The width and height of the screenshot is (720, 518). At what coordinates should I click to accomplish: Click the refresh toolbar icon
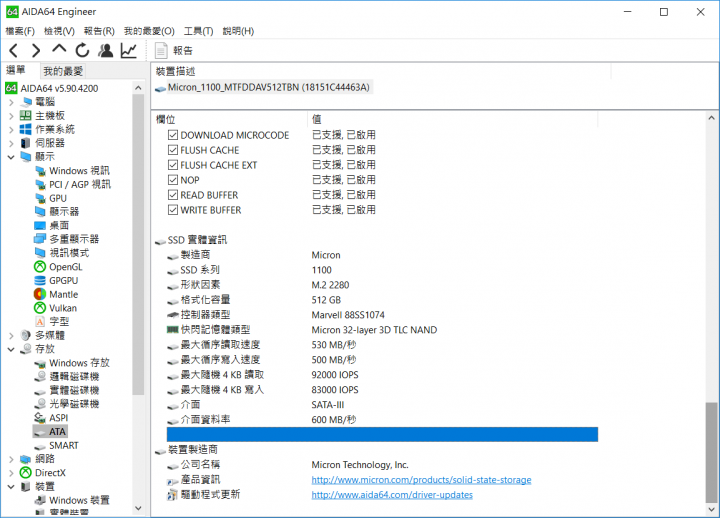click(82, 50)
